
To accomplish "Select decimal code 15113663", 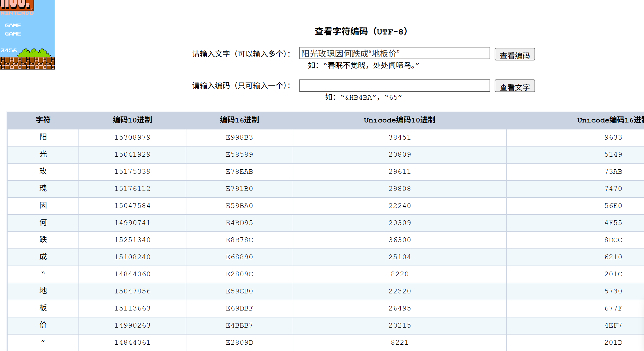I will tap(132, 308).
